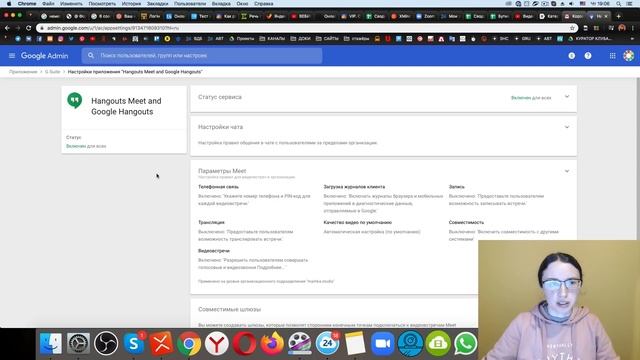The image size is (640, 360).
Task: Click the Google Admin logo
Action: (x=44, y=56)
